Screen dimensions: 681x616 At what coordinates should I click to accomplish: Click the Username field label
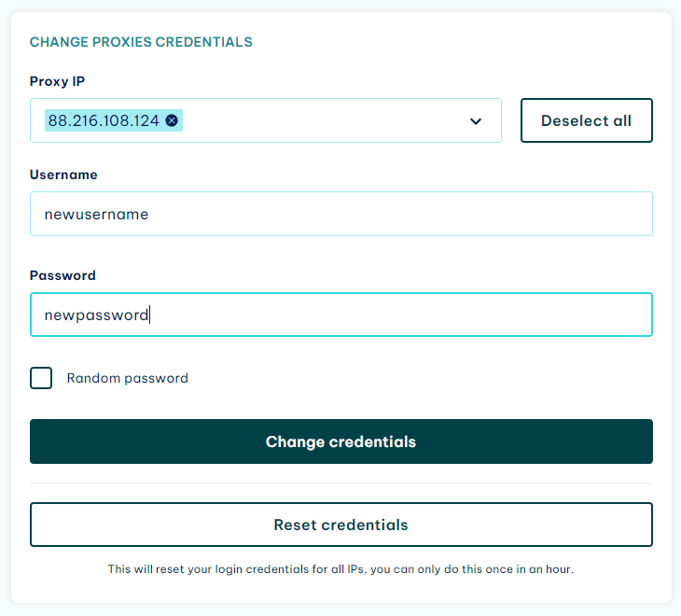(x=63, y=175)
